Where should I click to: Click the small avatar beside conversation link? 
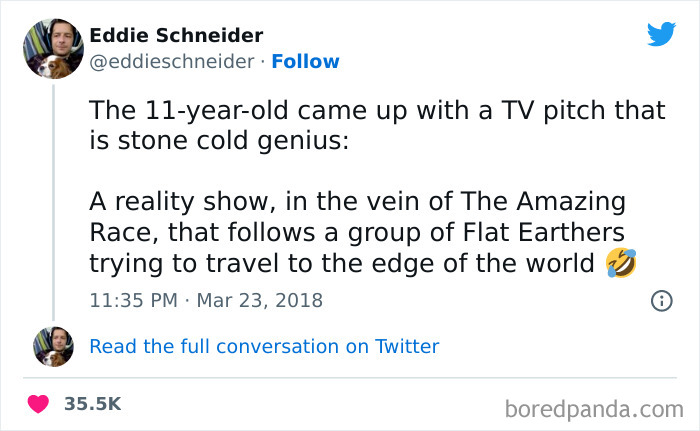pos(53,346)
